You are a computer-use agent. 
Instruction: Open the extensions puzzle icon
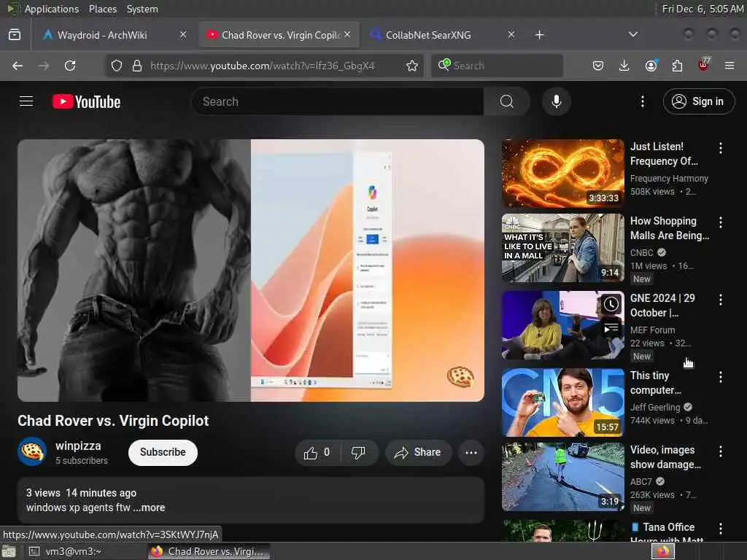[677, 66]
